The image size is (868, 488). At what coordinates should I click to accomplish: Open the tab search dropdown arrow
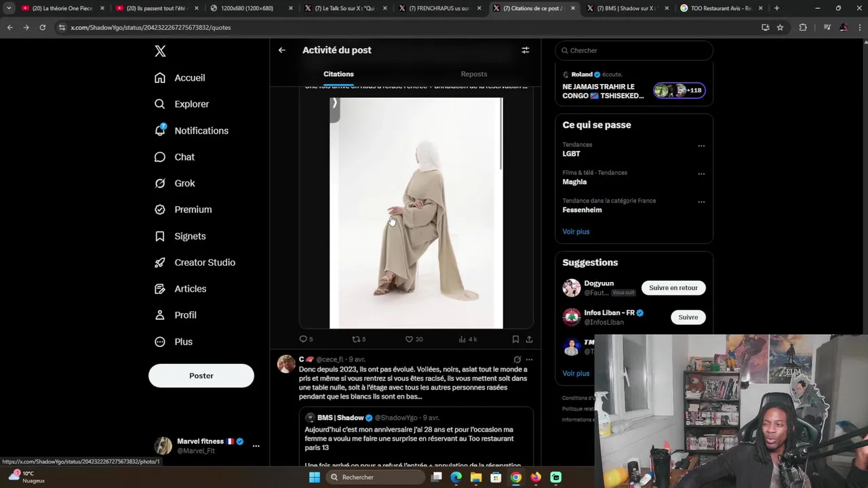point(9,8)
